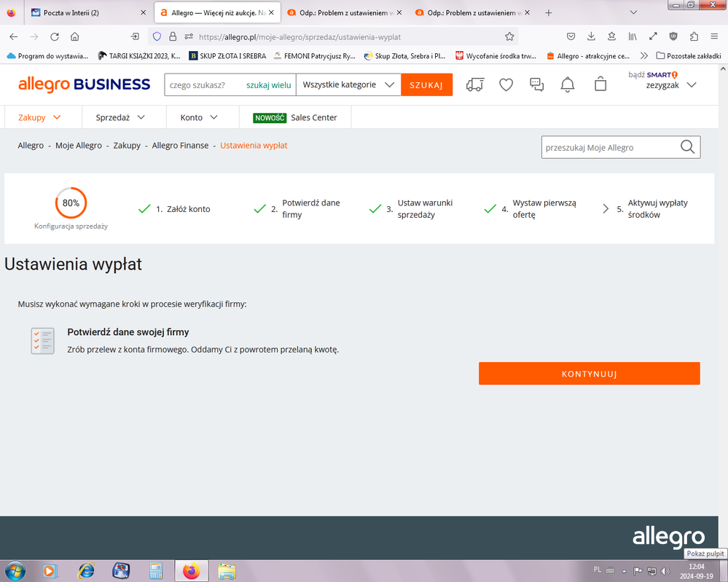Open the Firefox downloads panel

pyautogui.click(x=591, y=36)
